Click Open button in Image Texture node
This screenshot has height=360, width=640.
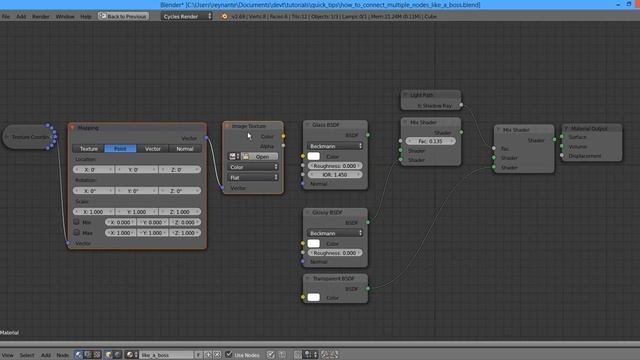click(x=259, y=156)
